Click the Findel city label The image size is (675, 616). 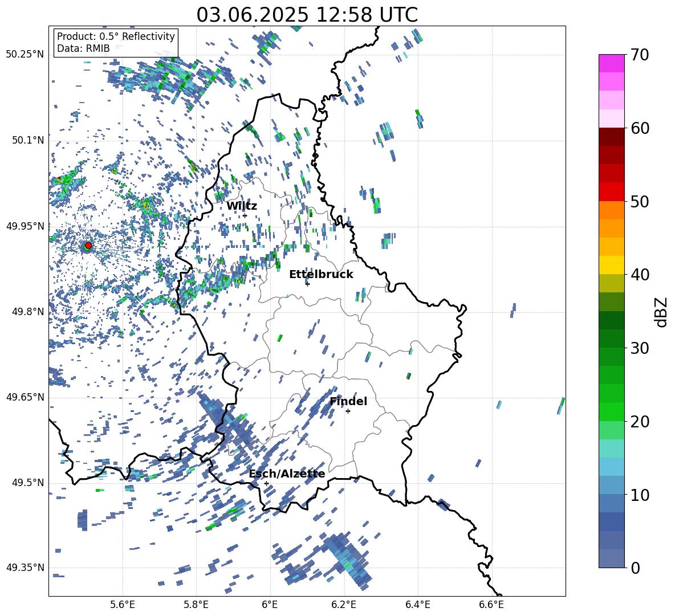[348, 401]
